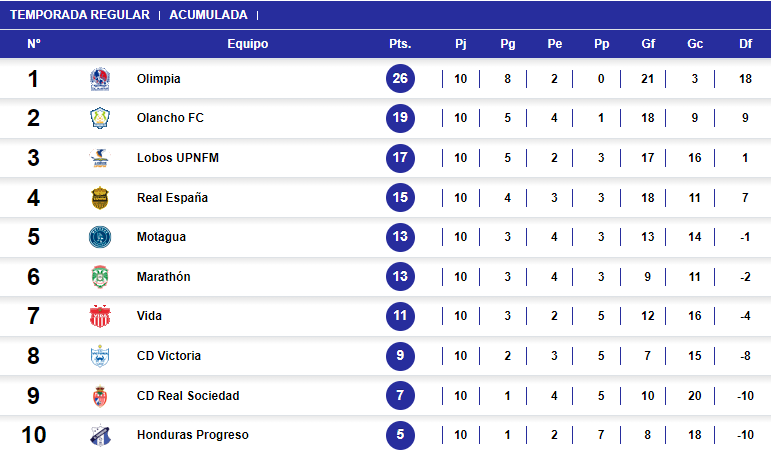Image resolution: width=771 pixels, height=453 pixels.
Task: Open the Olimpia team name link
Action: [158, 79]
